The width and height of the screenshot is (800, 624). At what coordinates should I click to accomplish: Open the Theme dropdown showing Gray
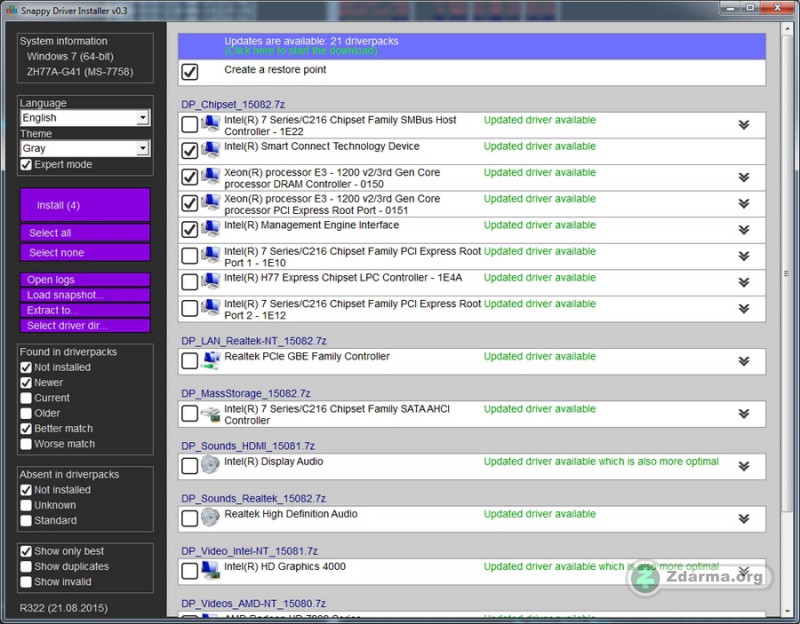tap(85, 148)
